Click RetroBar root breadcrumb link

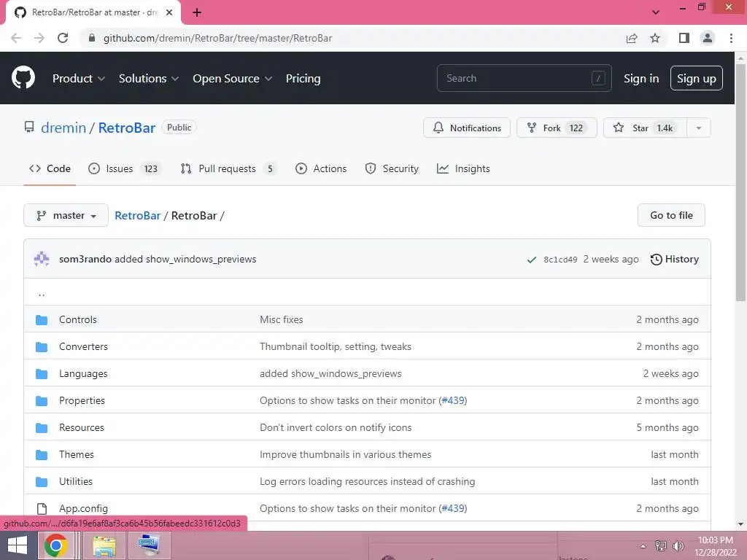click(137, 216)
